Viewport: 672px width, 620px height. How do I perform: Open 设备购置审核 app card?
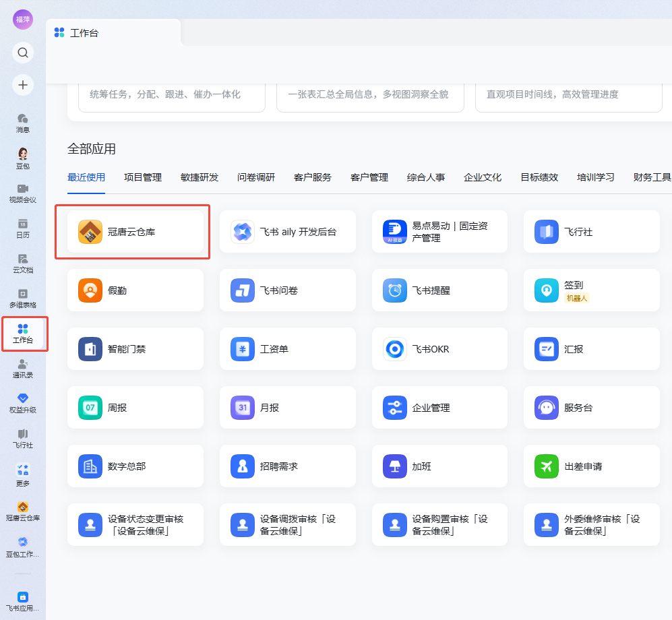point(439,525)
